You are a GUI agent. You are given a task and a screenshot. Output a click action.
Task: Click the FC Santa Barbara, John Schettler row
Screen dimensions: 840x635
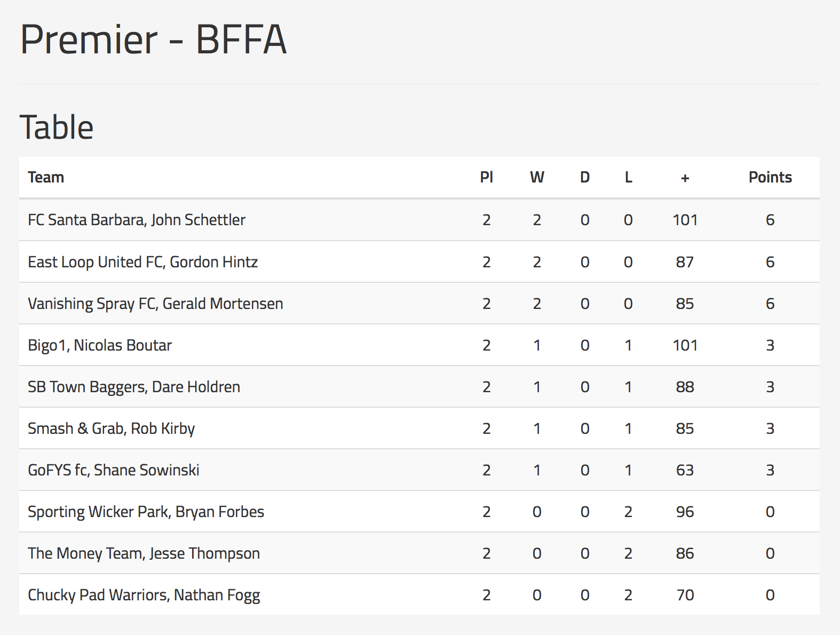click(x=419, y=220)
